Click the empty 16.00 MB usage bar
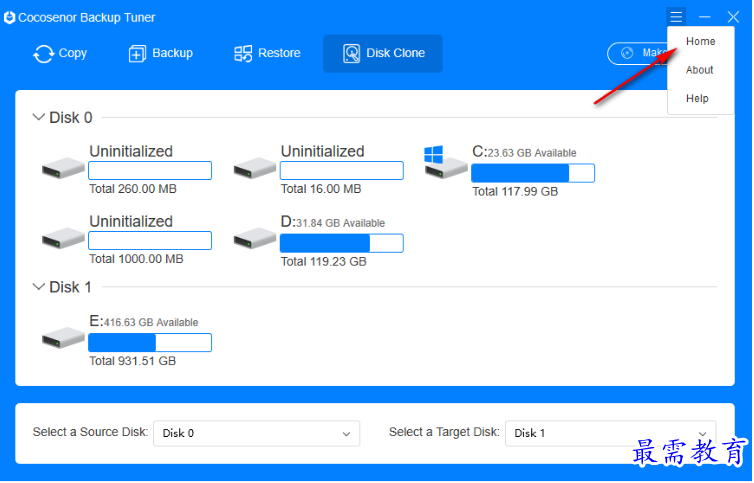The height and width of the screenshot is (483, 754). click(x=341, y=171)
